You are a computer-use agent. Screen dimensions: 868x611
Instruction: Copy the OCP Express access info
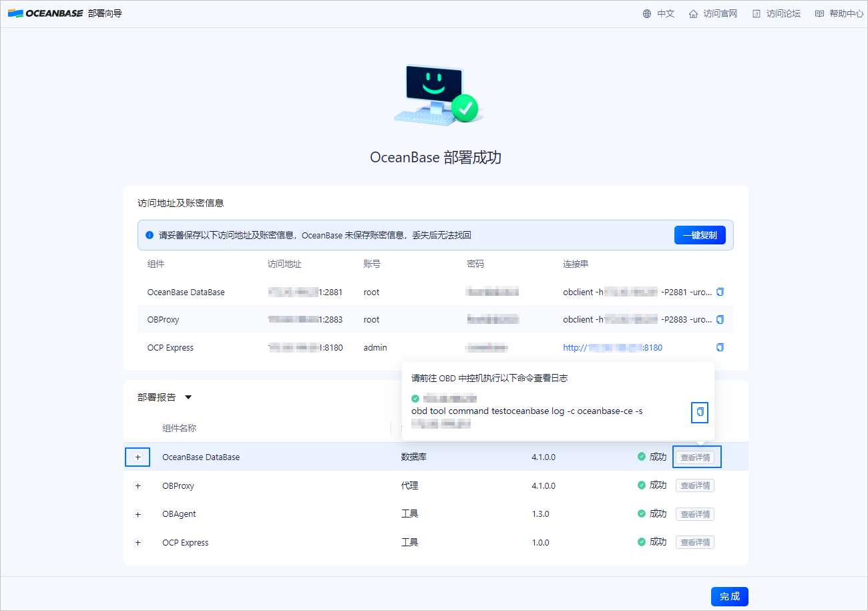point(720,347)
